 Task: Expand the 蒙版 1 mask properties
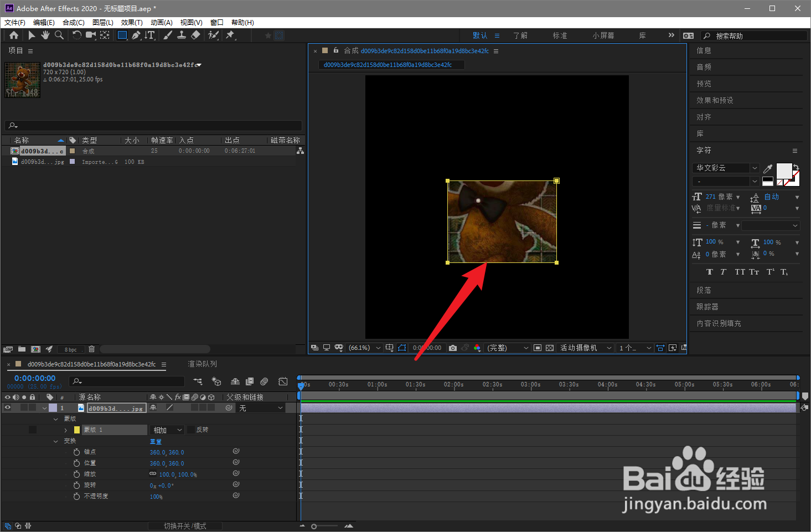point(66,430)
